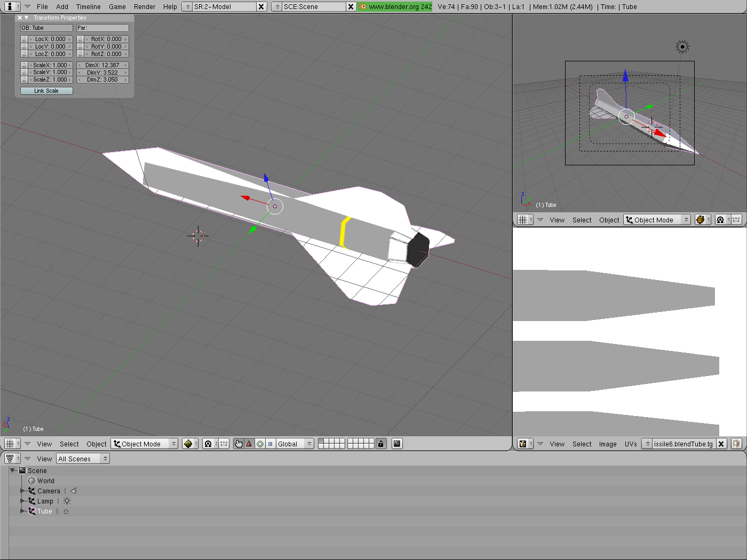Image resolution: width=747 pixels, height=560 pixels.
Task: Click the lamp sun icon in outliner
Action: (67, 501)
